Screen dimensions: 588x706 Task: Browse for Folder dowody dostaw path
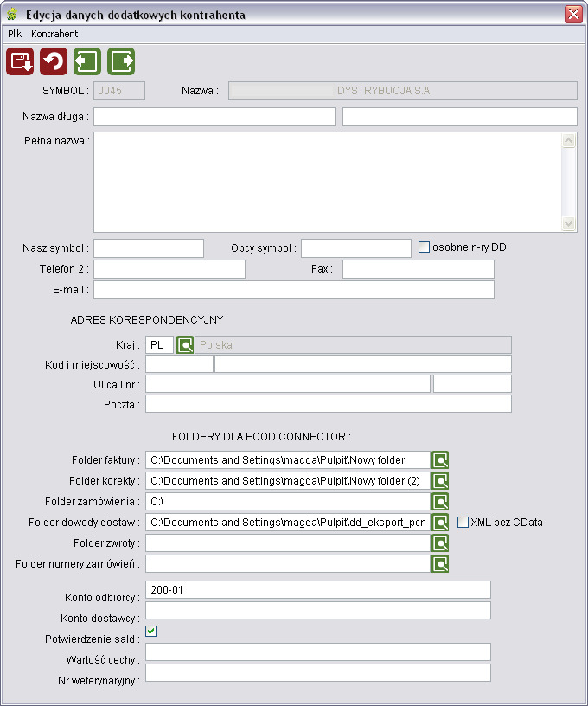[x=440, y=523]
